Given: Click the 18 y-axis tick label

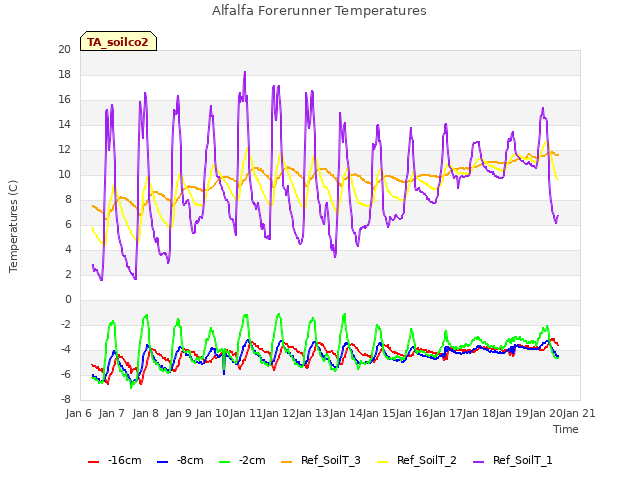Looking at the screenshot, I should click(64, 75).
